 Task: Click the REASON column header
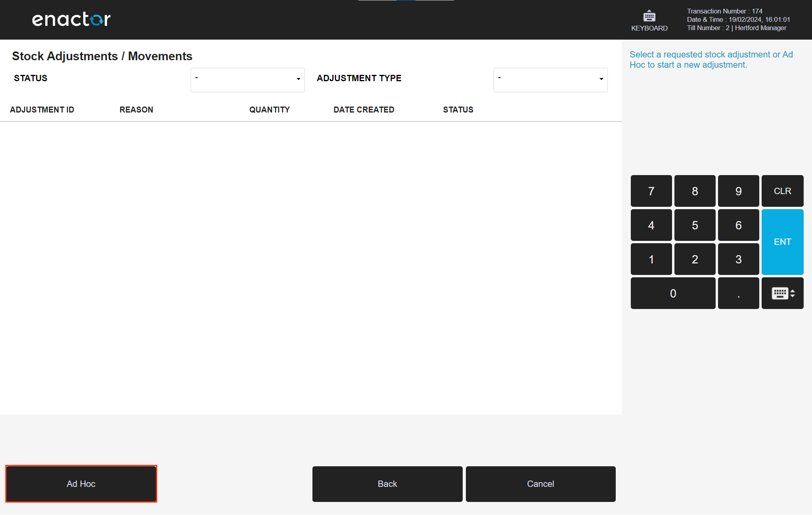point(136,110)
